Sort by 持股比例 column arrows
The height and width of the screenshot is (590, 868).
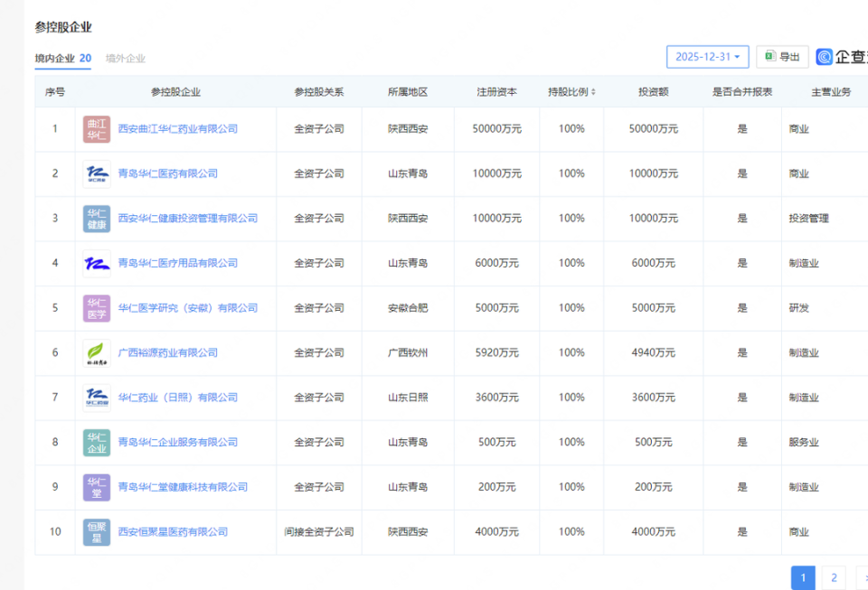coord(593,92)
